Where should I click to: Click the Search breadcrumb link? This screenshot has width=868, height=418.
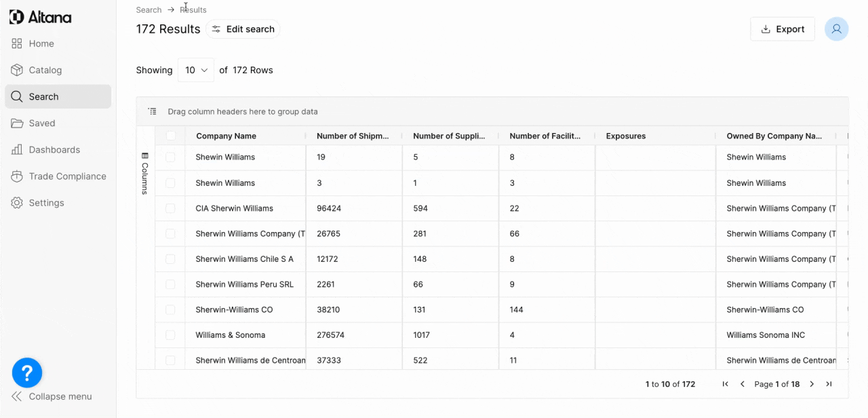coord(149,9)
